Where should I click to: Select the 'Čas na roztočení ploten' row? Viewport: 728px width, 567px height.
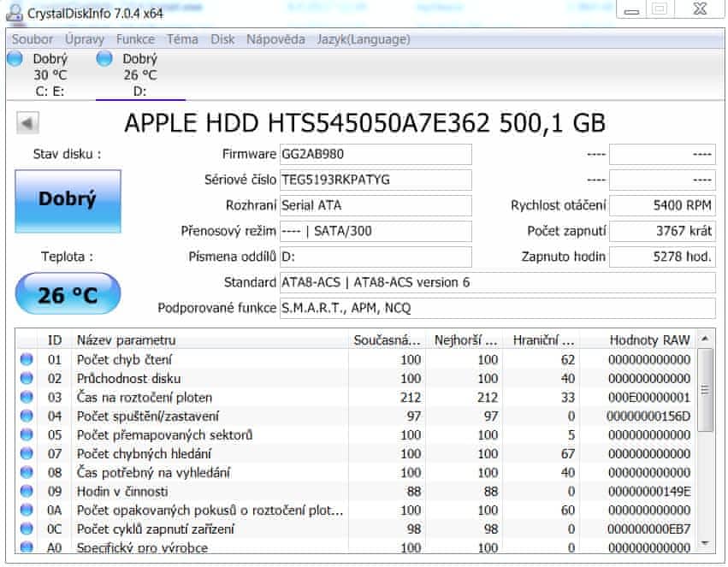(x=356, y=397)
